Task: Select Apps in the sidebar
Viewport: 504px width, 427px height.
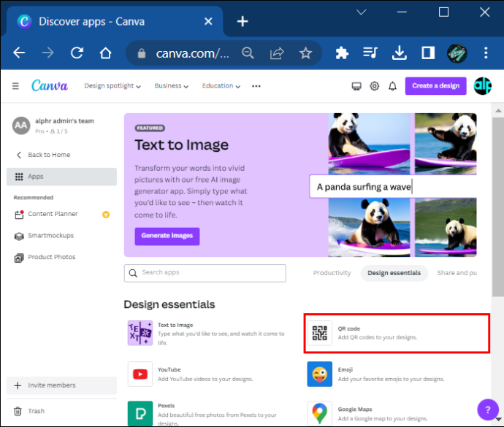Action: (x=61, y=177)
